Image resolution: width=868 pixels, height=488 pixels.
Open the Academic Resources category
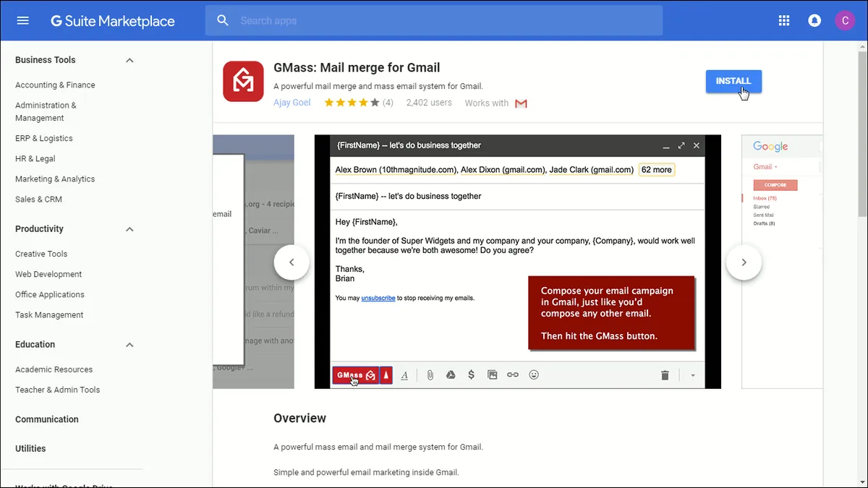(54, 369)
